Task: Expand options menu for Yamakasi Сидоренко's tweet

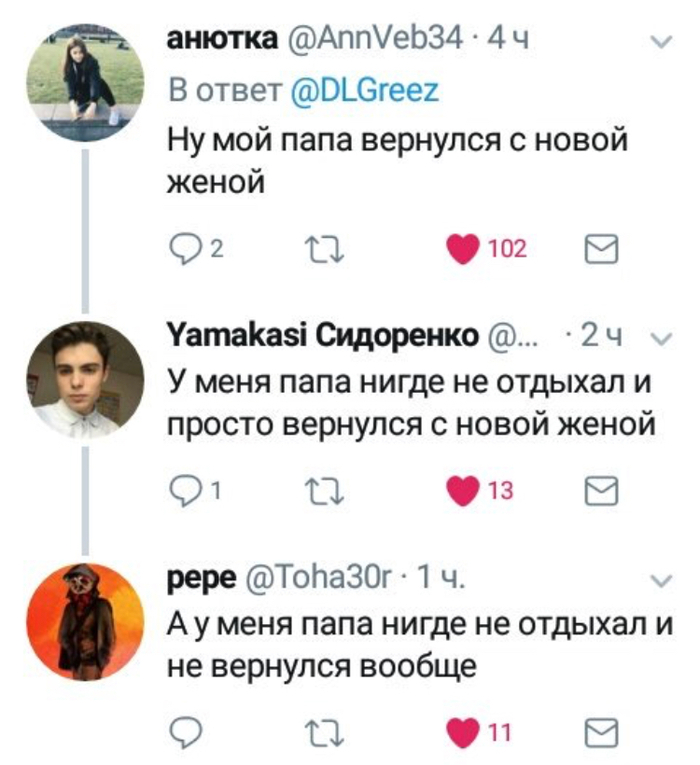Action: tap(660, 339)
